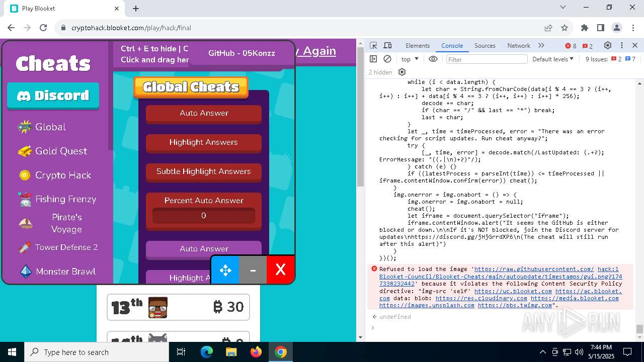
Task: Expand more DevTools tabs chevron
Action: (541, 45)
